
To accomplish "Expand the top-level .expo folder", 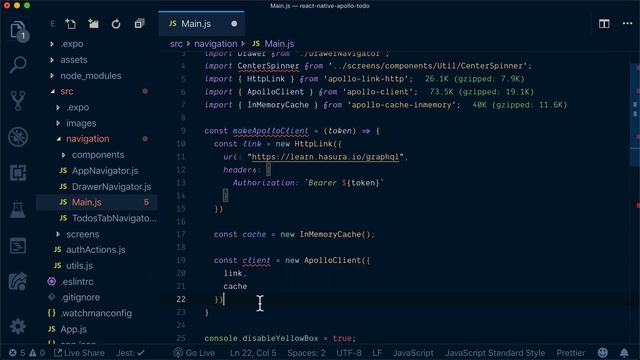I will click(72, 44).
